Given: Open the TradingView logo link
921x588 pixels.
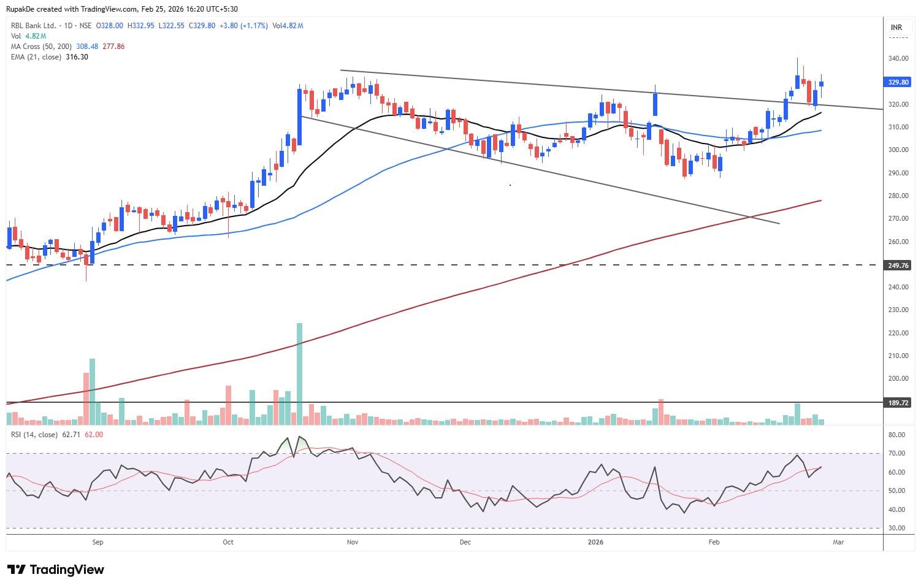Looking at the screenshot, I should 55,570.
